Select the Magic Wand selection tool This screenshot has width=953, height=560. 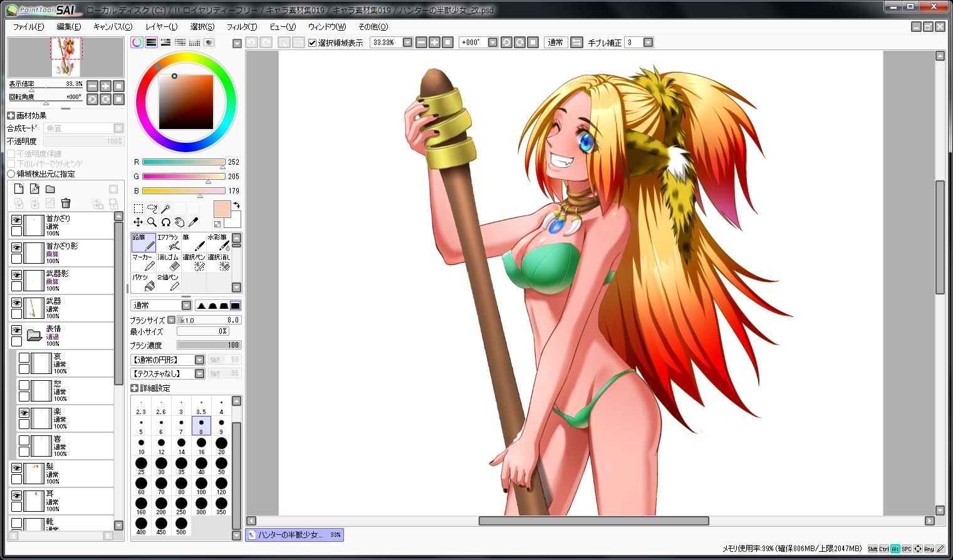(x=165, y=208)
